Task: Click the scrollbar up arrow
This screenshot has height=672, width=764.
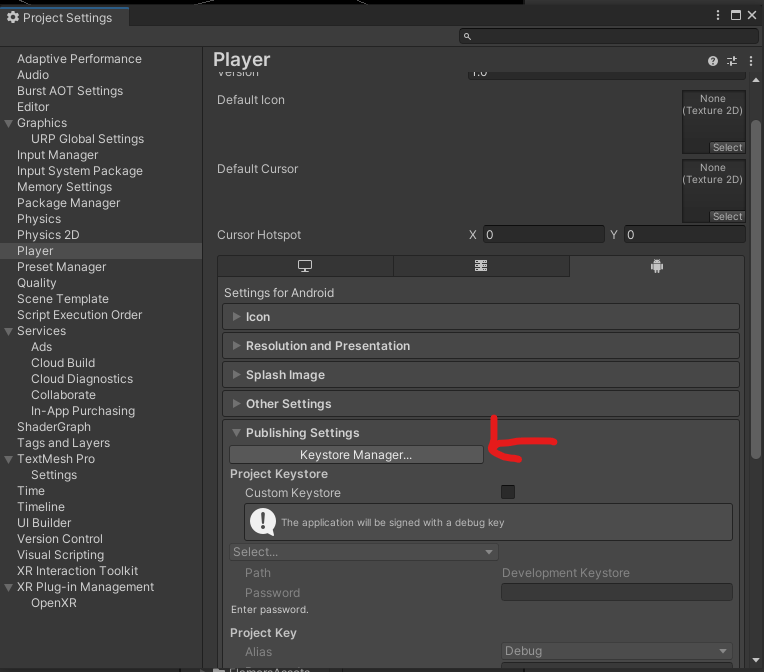Action: coord(756,80)
